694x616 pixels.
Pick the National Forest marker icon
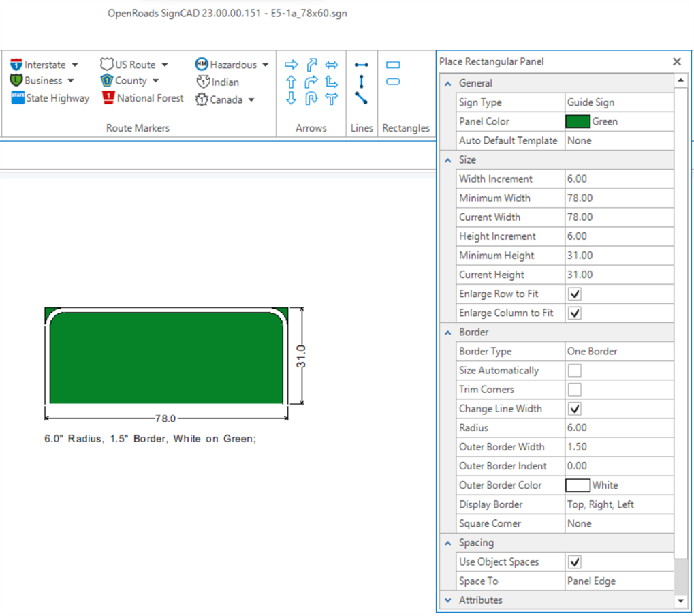pyautogui.click(x=108, y=97)
